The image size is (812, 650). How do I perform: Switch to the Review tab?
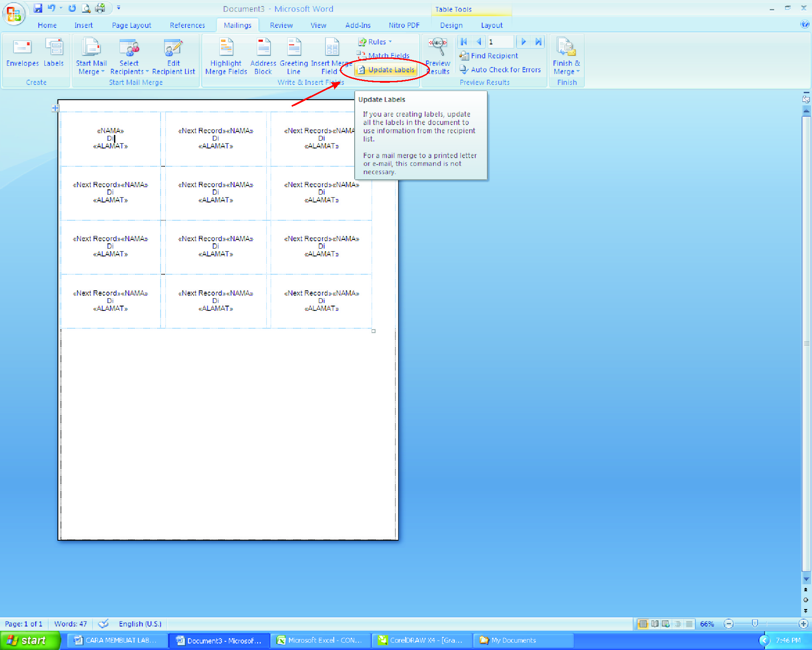pos(281,25)
